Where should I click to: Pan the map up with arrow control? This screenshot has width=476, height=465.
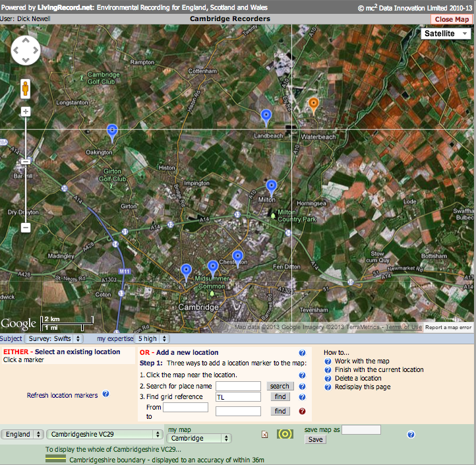pyautogui.click(x=26, y=40)
